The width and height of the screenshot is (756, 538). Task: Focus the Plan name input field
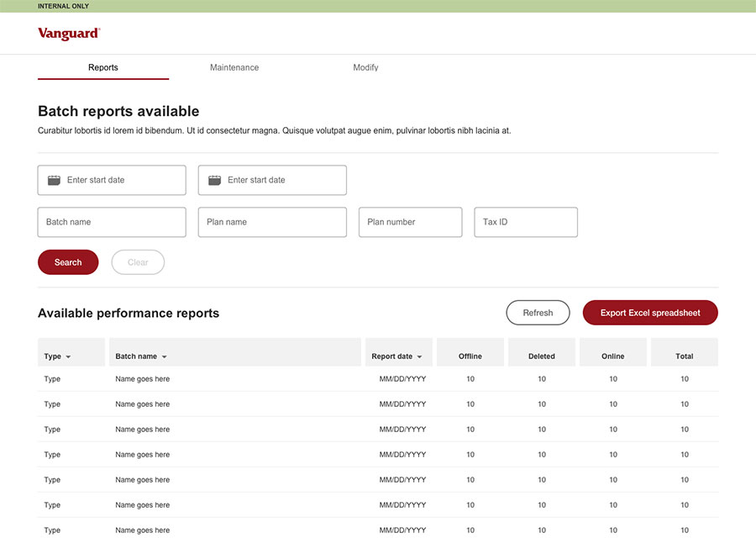pyautogui.click(x=272, y=222)
